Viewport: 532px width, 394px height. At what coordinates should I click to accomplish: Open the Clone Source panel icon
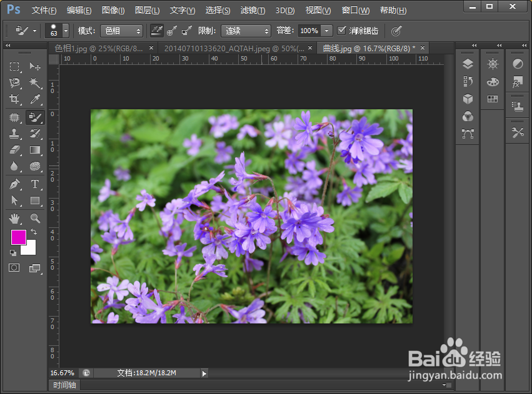point(518,106)
